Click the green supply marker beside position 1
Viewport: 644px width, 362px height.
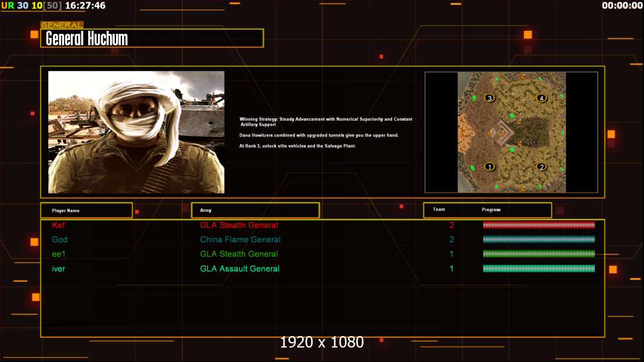click(472, 168)
